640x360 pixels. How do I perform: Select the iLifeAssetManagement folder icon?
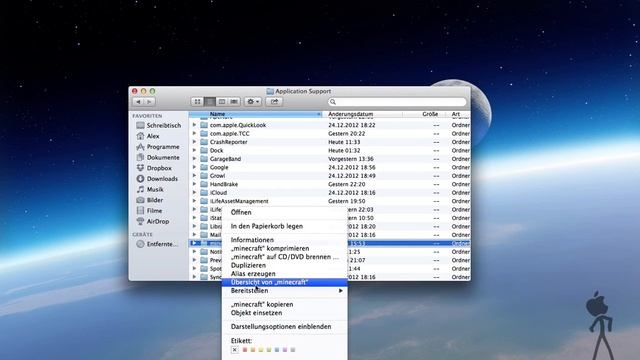(x=204, y=201)
